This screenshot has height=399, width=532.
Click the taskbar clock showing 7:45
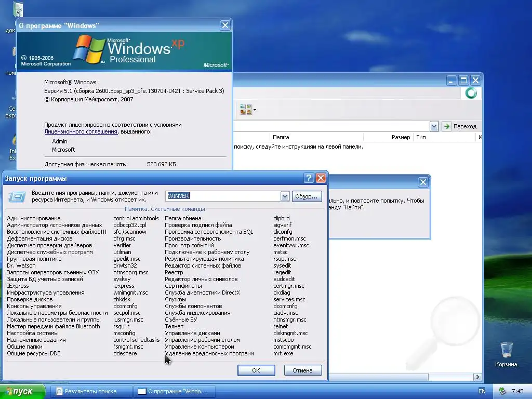[517, 391]
